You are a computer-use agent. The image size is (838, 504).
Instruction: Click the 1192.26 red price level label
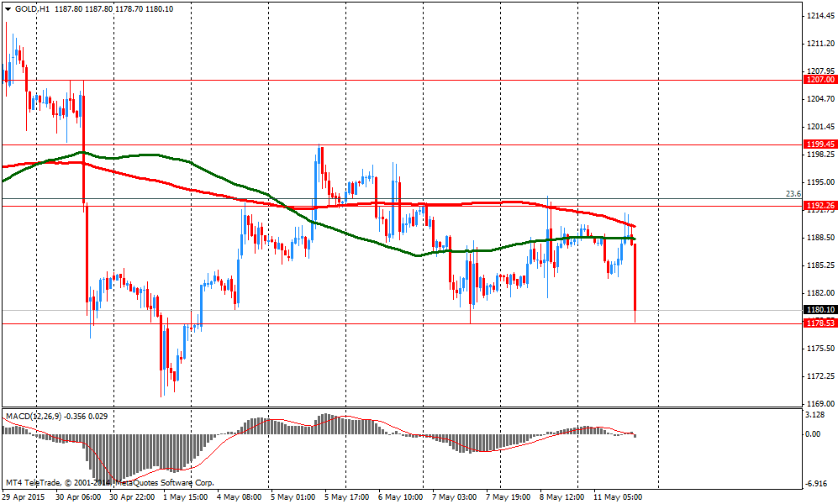(820, 206)
